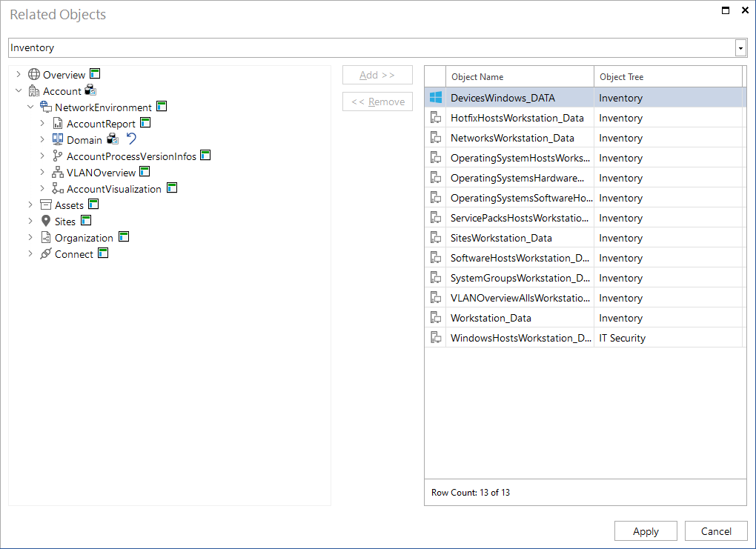Click the Organization icon in the tree
This screenshot has width=756, height=549.
coord(46,237)
